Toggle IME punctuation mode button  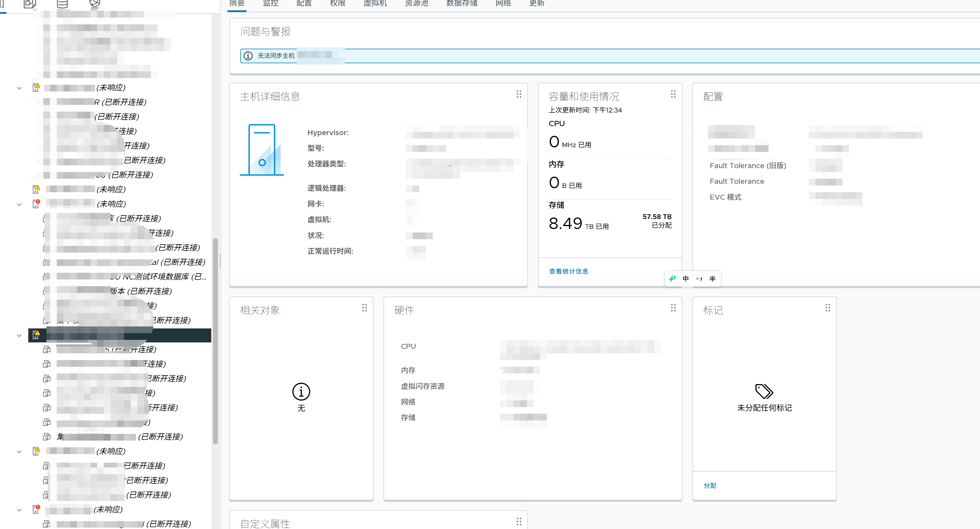pos(699,279)
